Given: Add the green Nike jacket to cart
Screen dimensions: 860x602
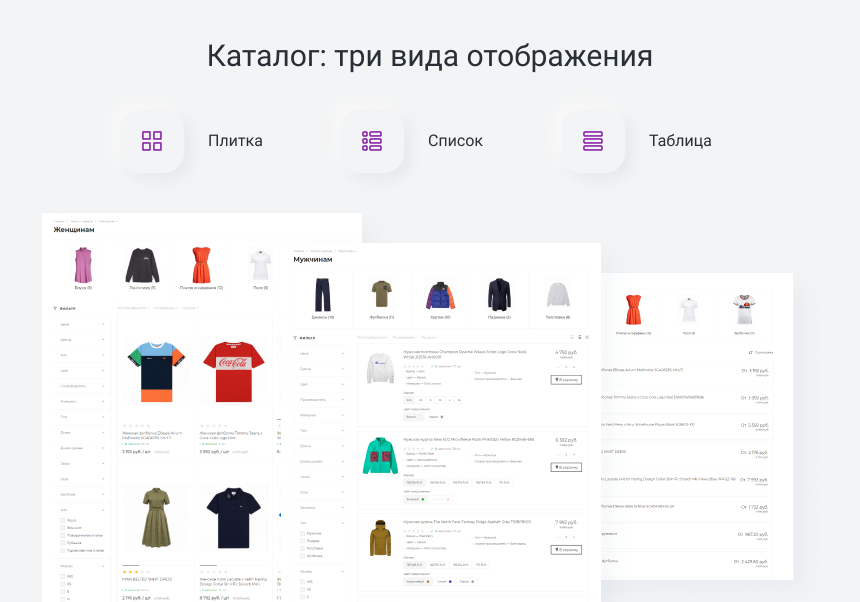Looking at the screenshot, I should (x=566, y=467).
